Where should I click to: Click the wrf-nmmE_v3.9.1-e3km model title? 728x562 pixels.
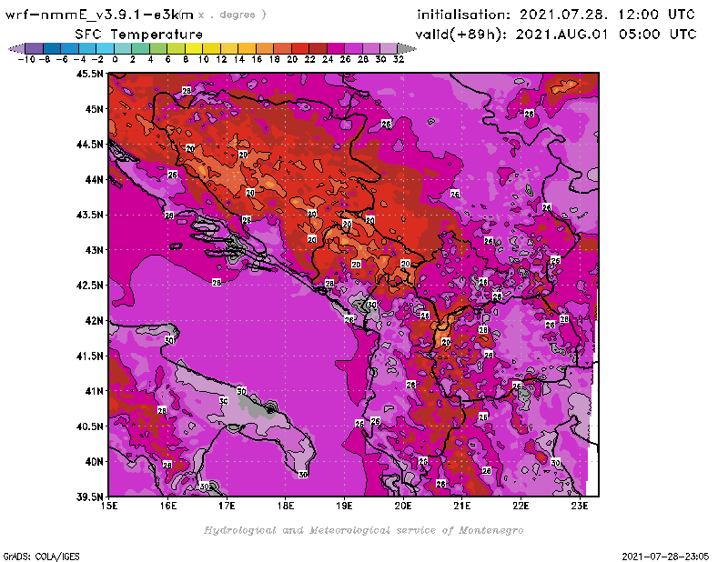coord(99,15)
